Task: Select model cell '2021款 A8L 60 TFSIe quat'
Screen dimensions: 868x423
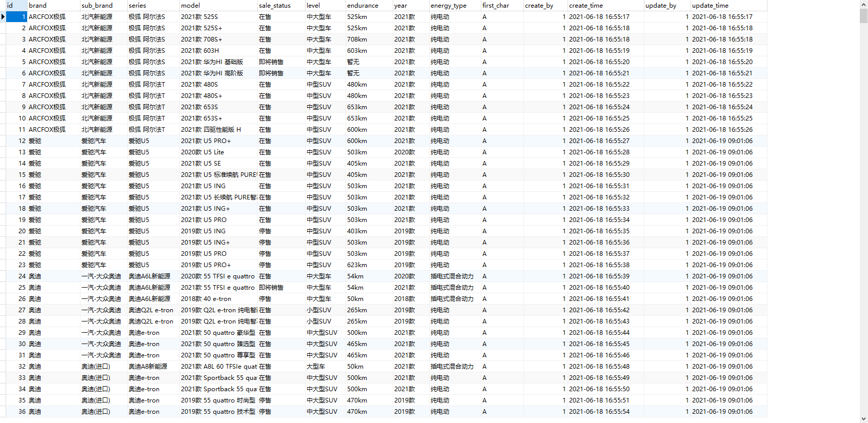Action: (218, 367)
